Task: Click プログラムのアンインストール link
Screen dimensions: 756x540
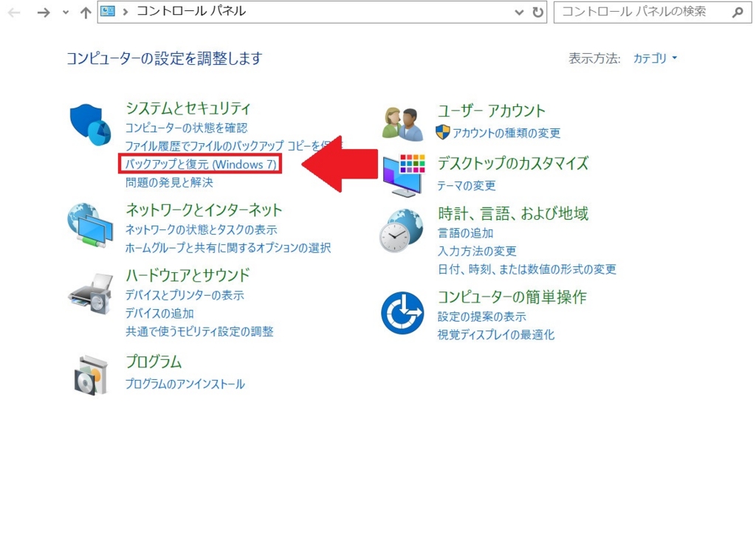Action: [185, 384]
